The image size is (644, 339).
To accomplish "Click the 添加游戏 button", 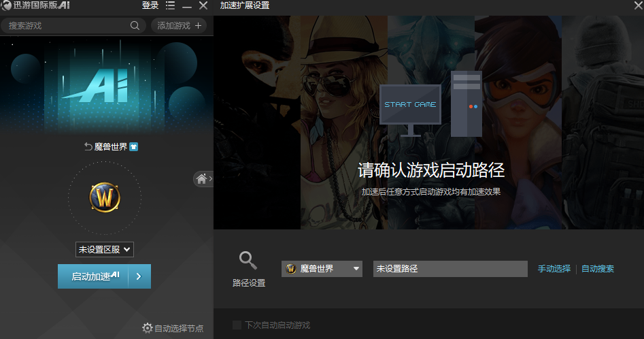I will [x=179, y=25].
